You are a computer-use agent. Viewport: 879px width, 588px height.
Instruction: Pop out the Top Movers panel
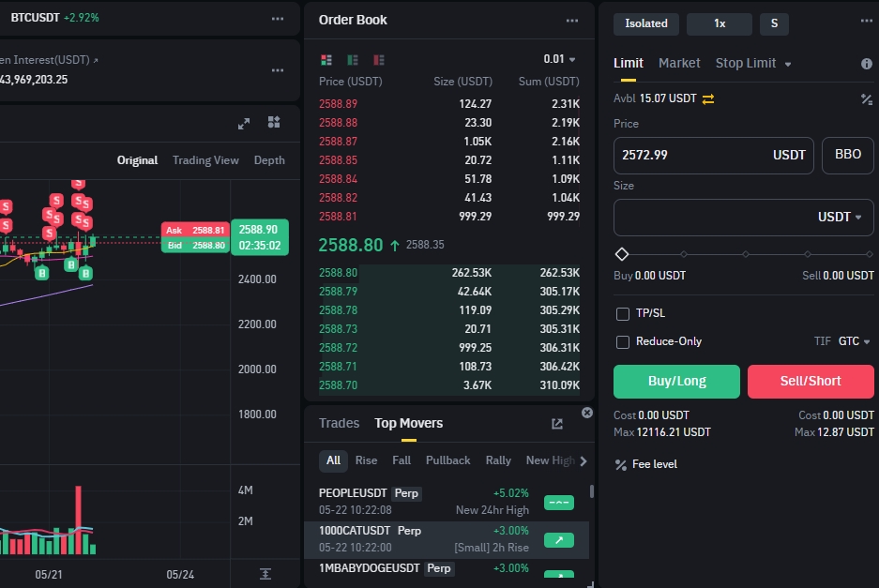coord(557,424)
